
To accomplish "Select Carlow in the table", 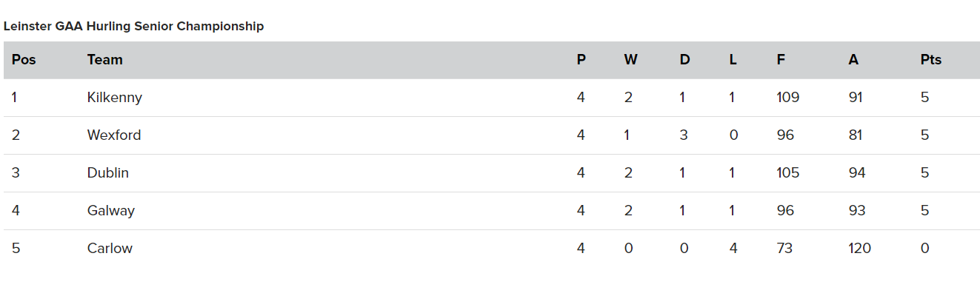I will click(110, 248).
